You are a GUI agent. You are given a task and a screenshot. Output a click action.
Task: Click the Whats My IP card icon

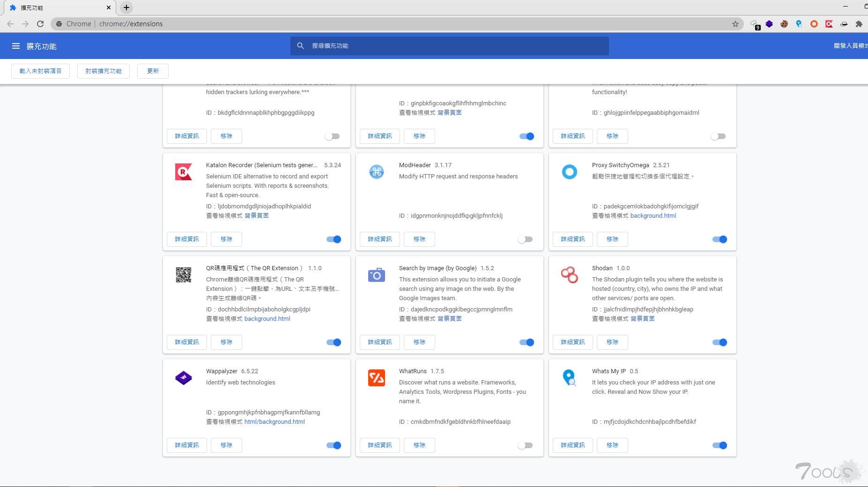[570, 378]
